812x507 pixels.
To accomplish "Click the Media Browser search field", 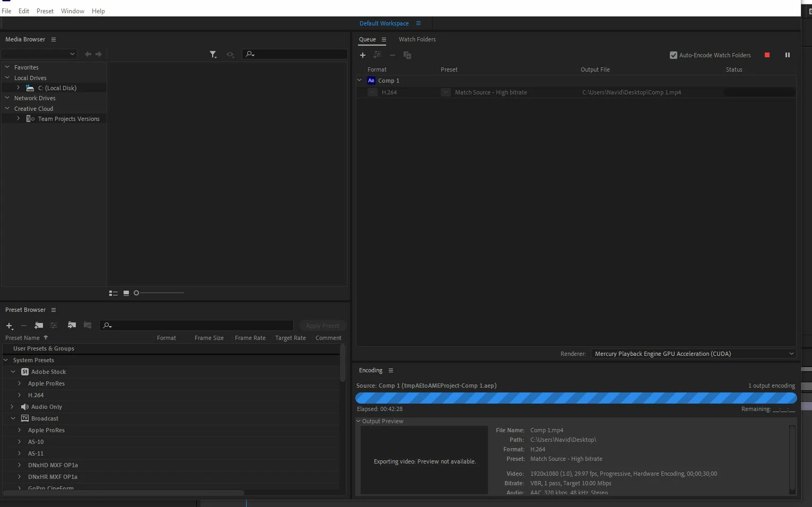I will click(295, 54).
